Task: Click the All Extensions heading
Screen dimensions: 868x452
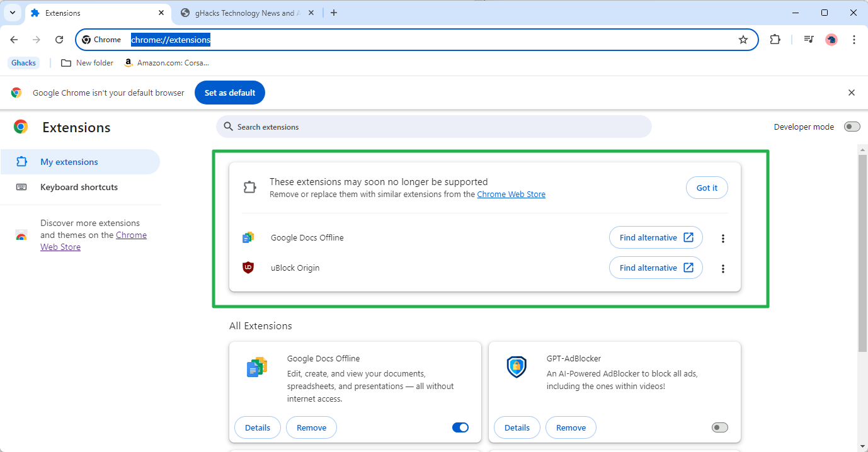Action: 261,326
